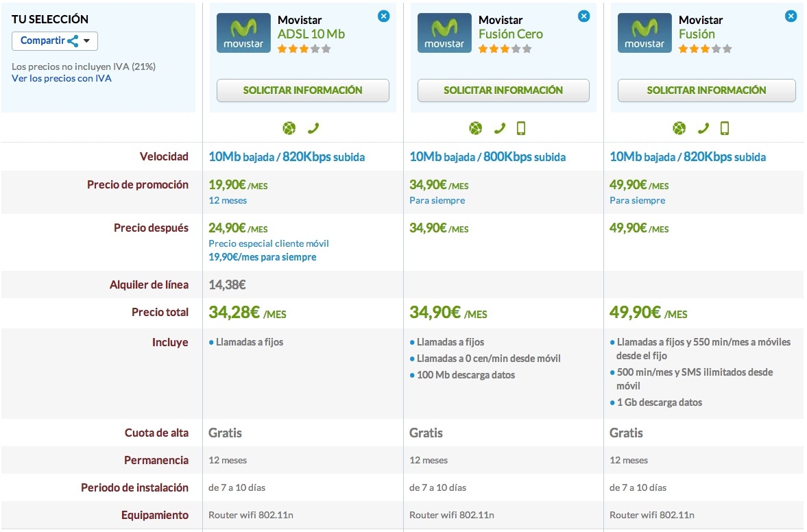Click 19,90€/mes para siempre offer text
The width and height of the screenshot is (807, 532).
coord(263,256)
